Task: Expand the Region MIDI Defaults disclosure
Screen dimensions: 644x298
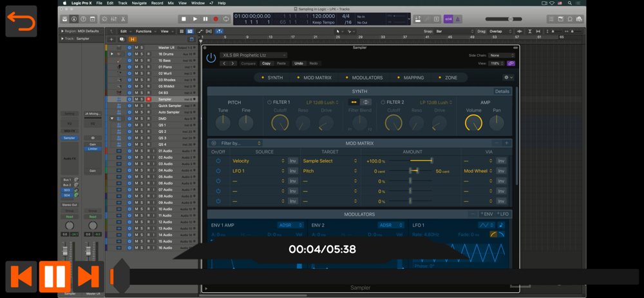Action: pos(62,31)
